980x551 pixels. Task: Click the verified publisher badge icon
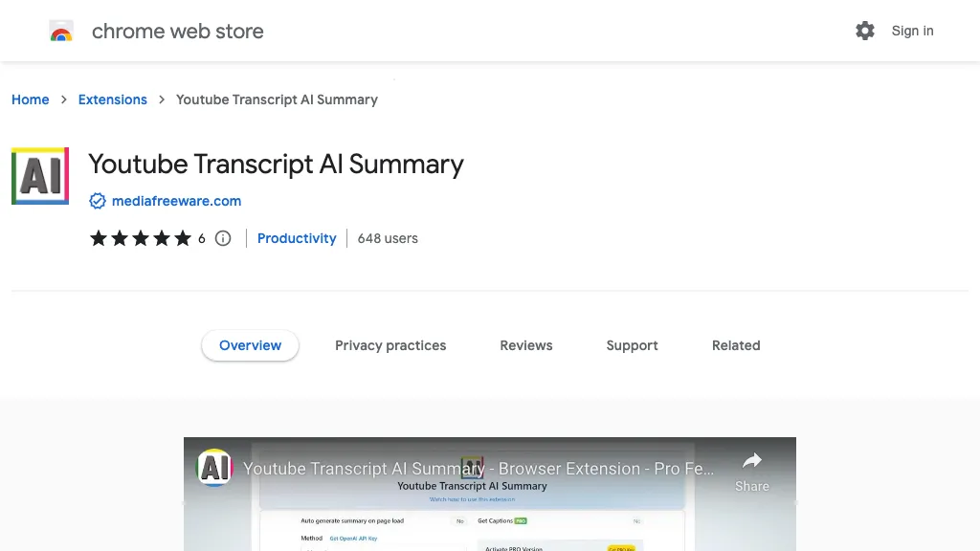[x=98, y=201]
